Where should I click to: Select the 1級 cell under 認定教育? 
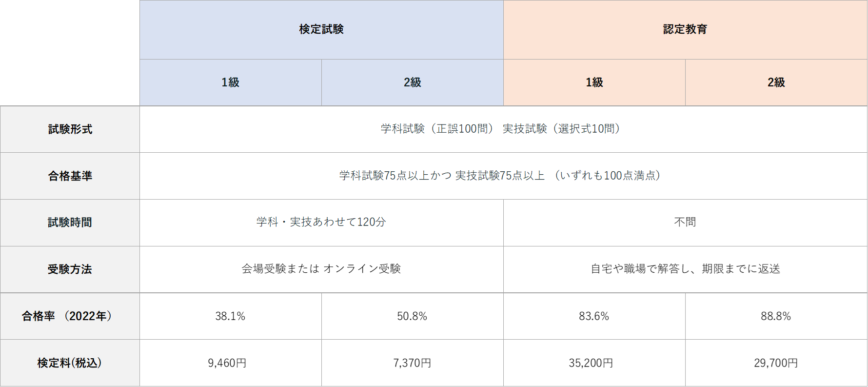point(594,82)
